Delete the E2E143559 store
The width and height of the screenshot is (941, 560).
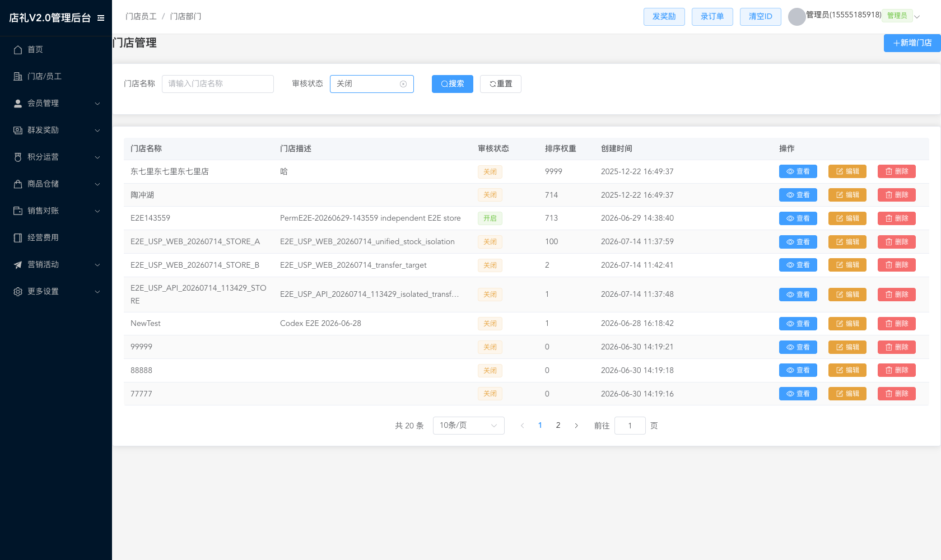pyautogui.click(x=897, y=218)
